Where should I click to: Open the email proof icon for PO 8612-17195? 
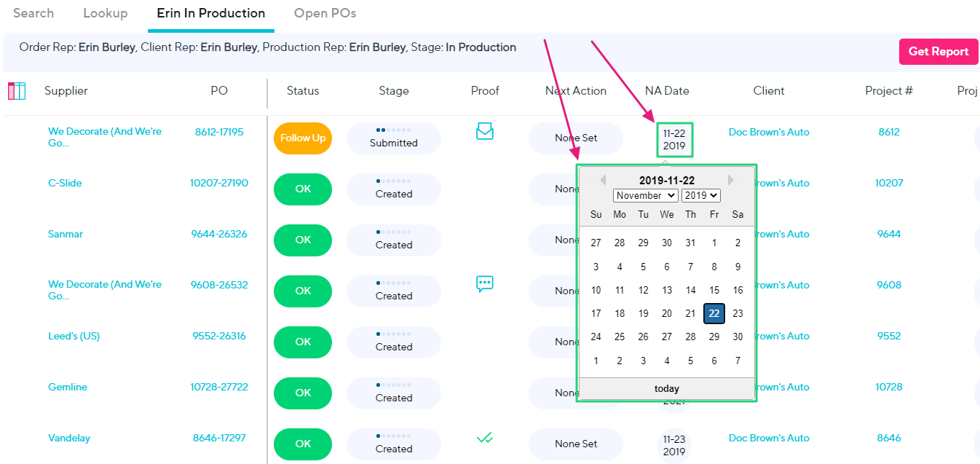[x=485, y=132]
